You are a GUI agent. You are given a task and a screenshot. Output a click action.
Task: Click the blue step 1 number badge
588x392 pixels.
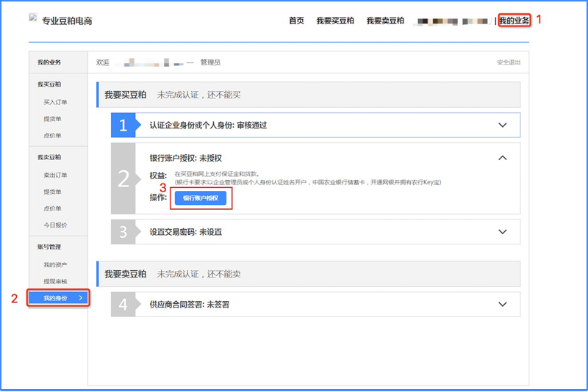tap(123, 126)
